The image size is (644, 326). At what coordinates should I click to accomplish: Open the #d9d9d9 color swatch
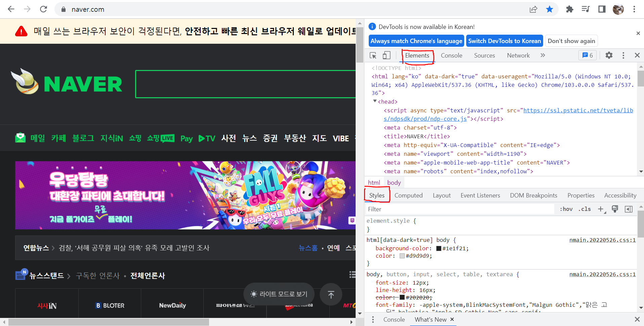[x=402, y=256]
